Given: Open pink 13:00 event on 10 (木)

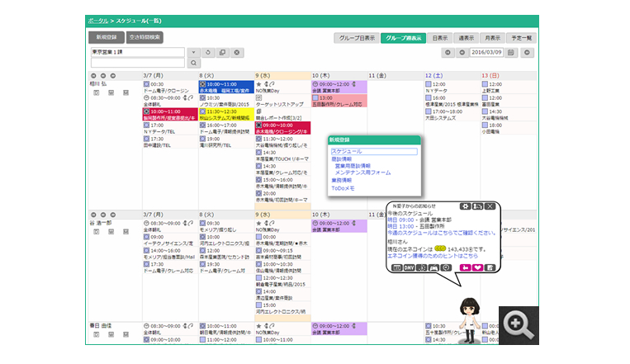Looking at the screenshot, I should coord(339,101).
